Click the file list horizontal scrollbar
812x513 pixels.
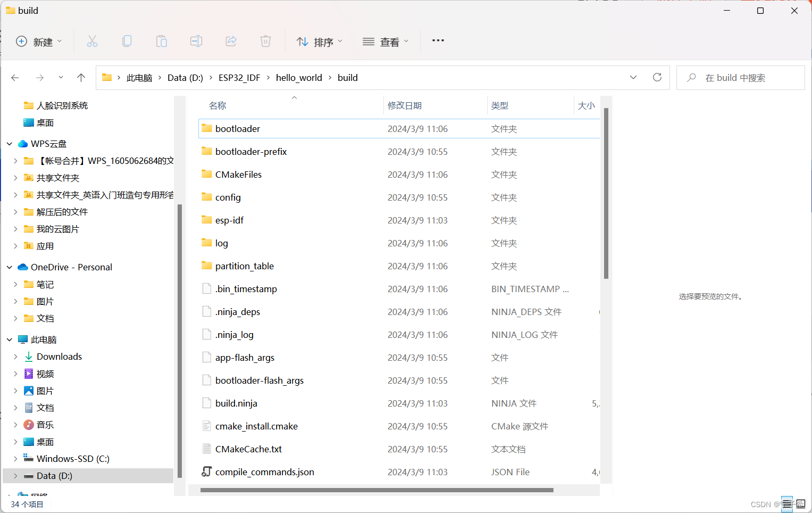point(377,490)
